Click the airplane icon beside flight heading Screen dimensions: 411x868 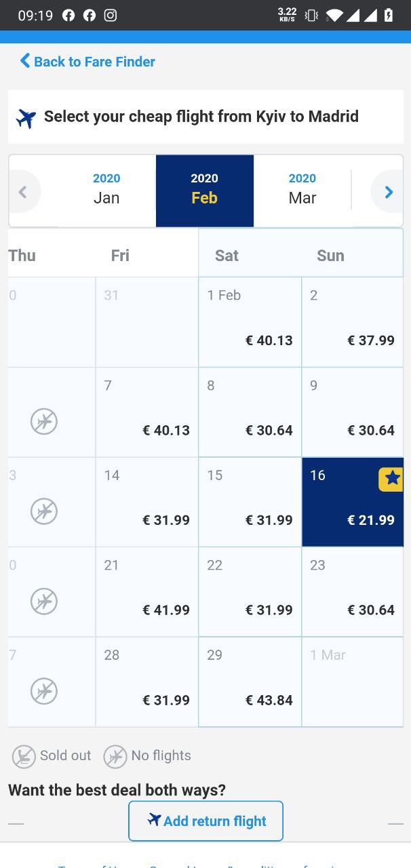click(26, 118)
